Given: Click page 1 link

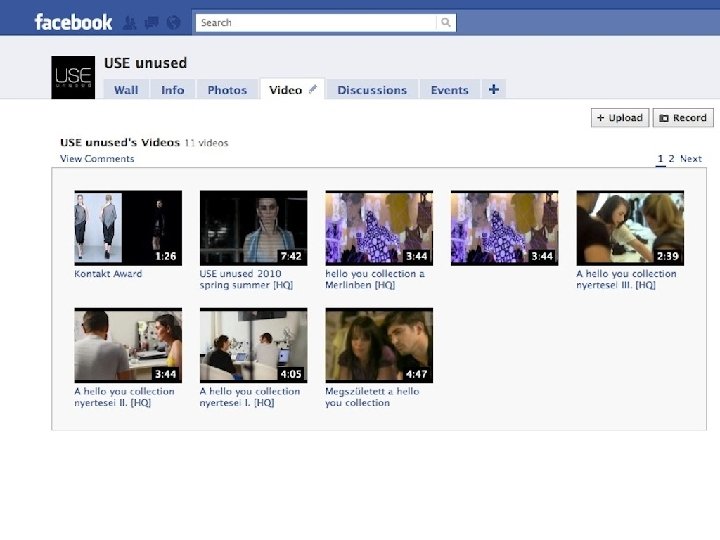Looking at the screenshot, I should pyautogui.click(x=660, y=158).
